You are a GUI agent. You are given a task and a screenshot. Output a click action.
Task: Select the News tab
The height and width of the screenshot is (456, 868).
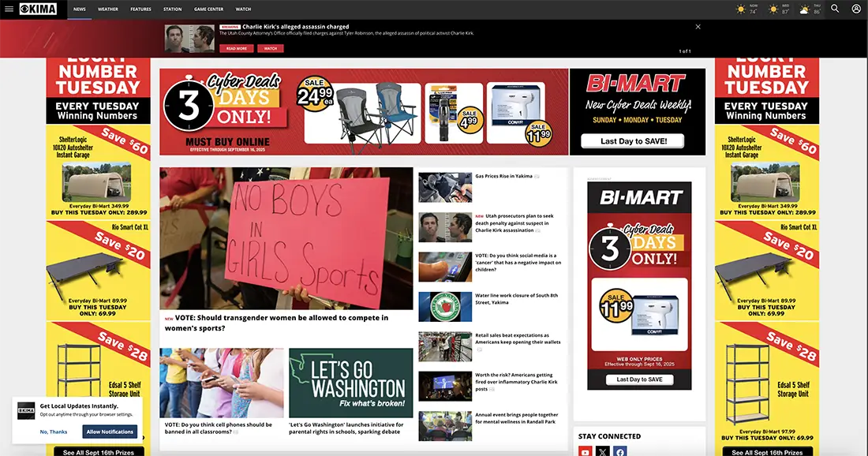point(80,9)
